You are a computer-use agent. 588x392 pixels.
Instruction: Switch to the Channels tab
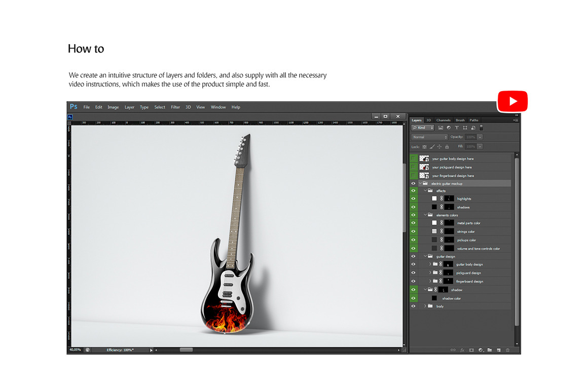click(x=443, y=120)
